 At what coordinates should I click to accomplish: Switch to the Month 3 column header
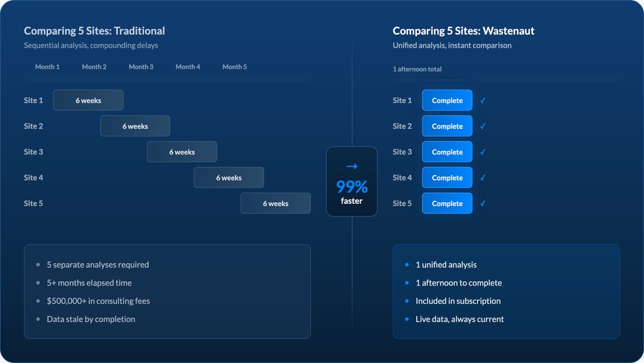[141, 67]
